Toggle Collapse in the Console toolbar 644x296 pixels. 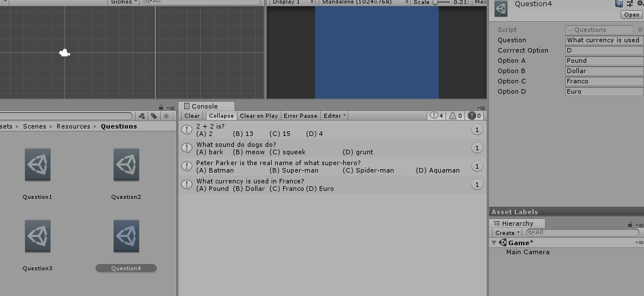click(221, 116)
